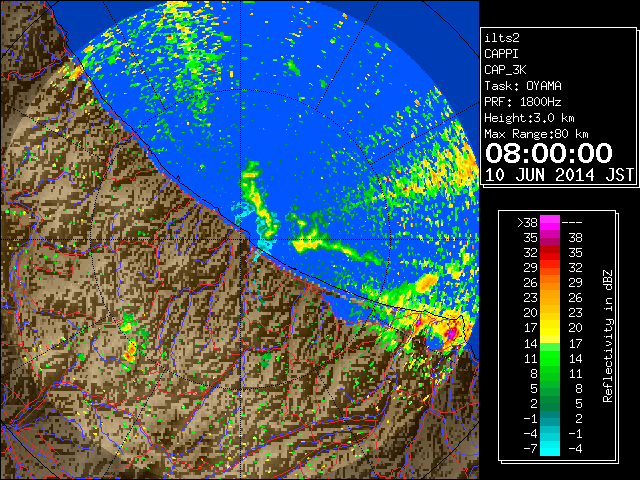Click the 08:00:00 timestamp text

pyautogui.click(x=549, y=153)
